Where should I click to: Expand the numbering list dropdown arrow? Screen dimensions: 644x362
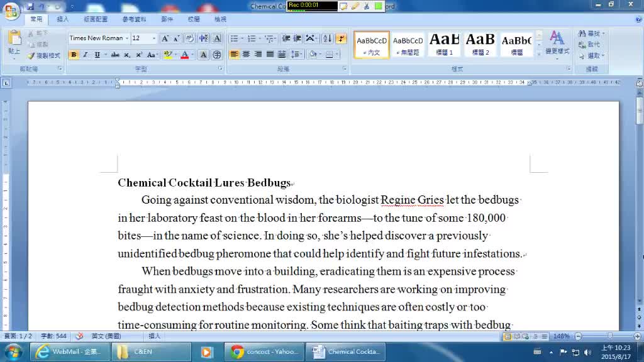coord(260,38)
